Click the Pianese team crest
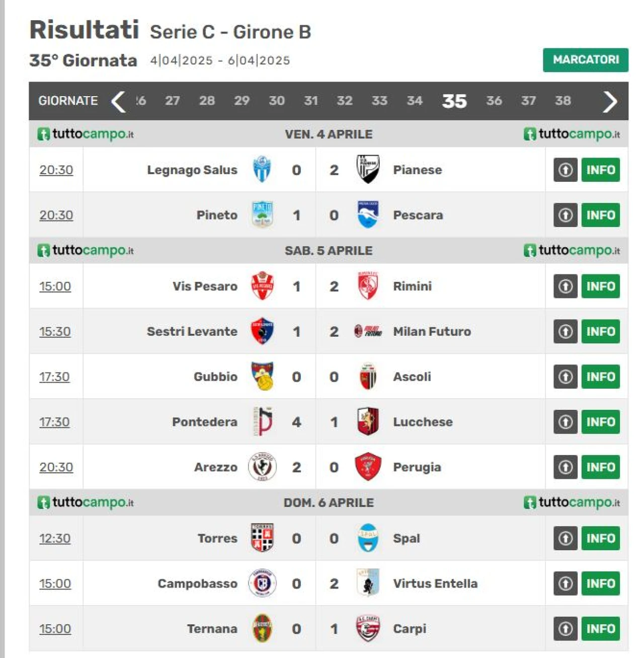Viewport: 644px width, 658px height. click(368, 169)
